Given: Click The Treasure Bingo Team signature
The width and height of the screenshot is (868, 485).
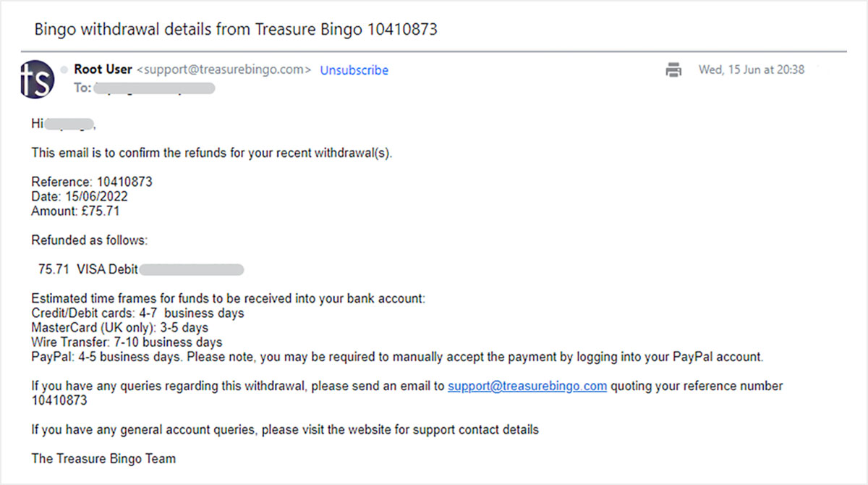Looking at the screenshot, I should pyautogui.click(x=103, y=458).
